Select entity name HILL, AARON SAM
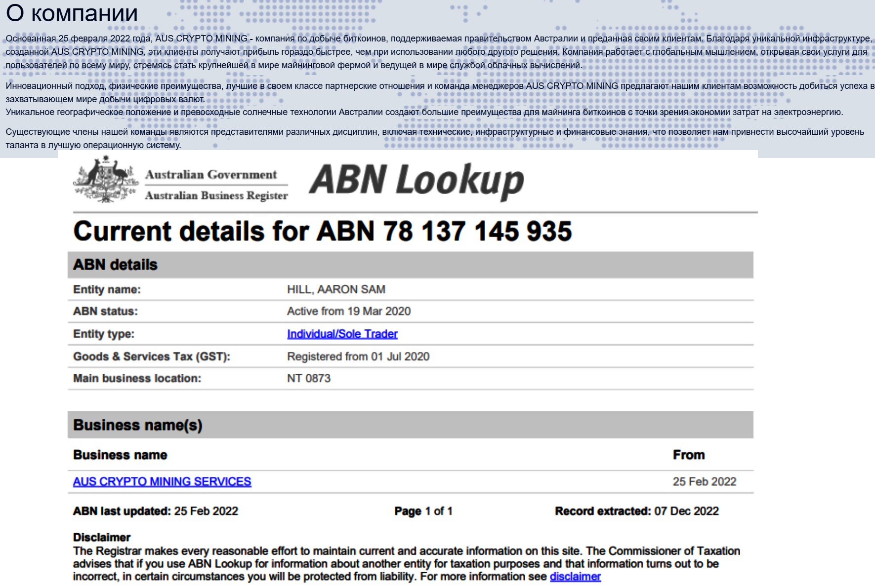The image size is (875, 588). pyautogui.click(x=336, y=289)
